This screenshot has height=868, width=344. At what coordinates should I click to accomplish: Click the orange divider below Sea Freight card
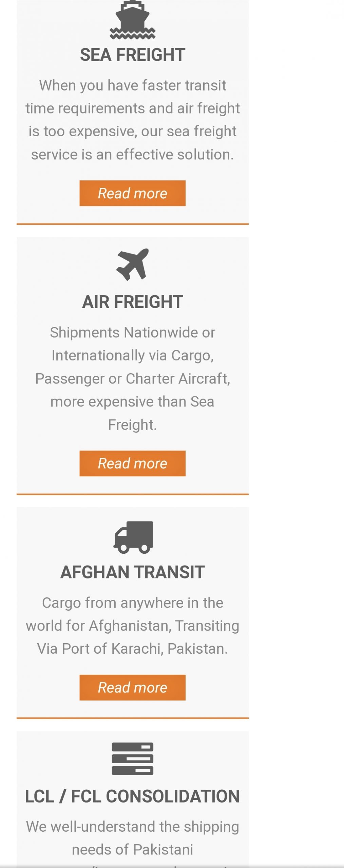click(x=133, y=224)
